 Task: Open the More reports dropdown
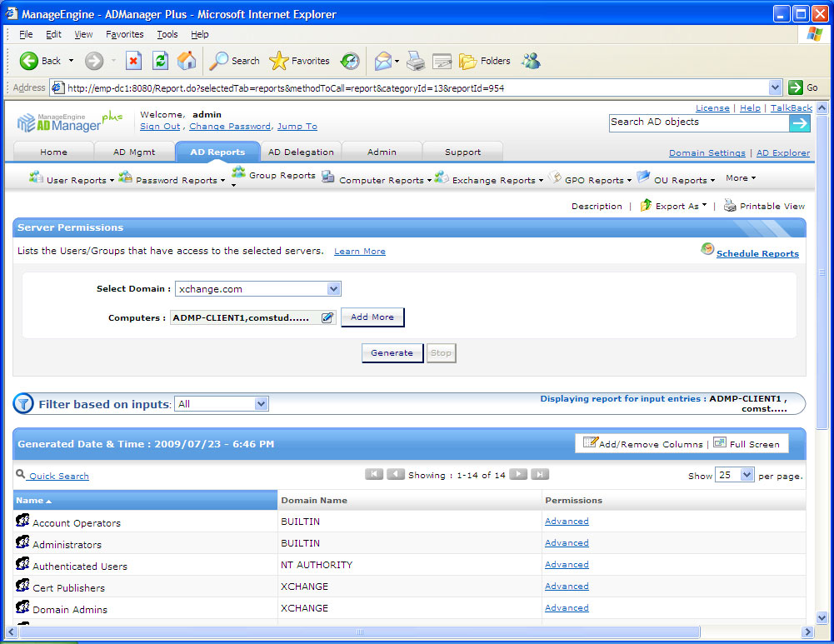tap(741, 177)
